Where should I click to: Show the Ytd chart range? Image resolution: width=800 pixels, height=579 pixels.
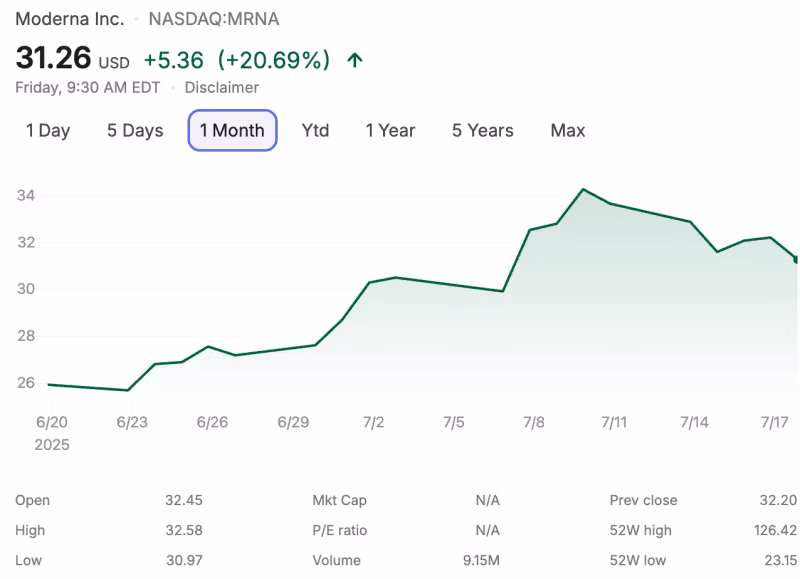point(315,130)
